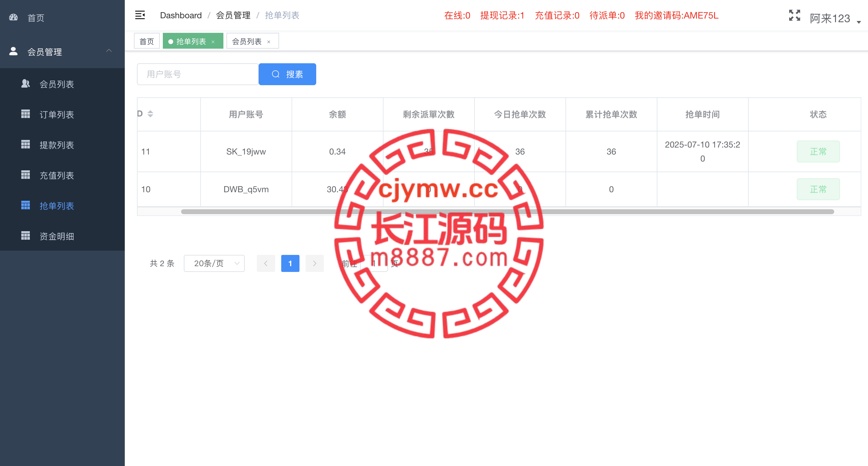Collapse the 会员管理 menu chevron
The width and height of the screenshot is (868, 466).
(109, 51)
